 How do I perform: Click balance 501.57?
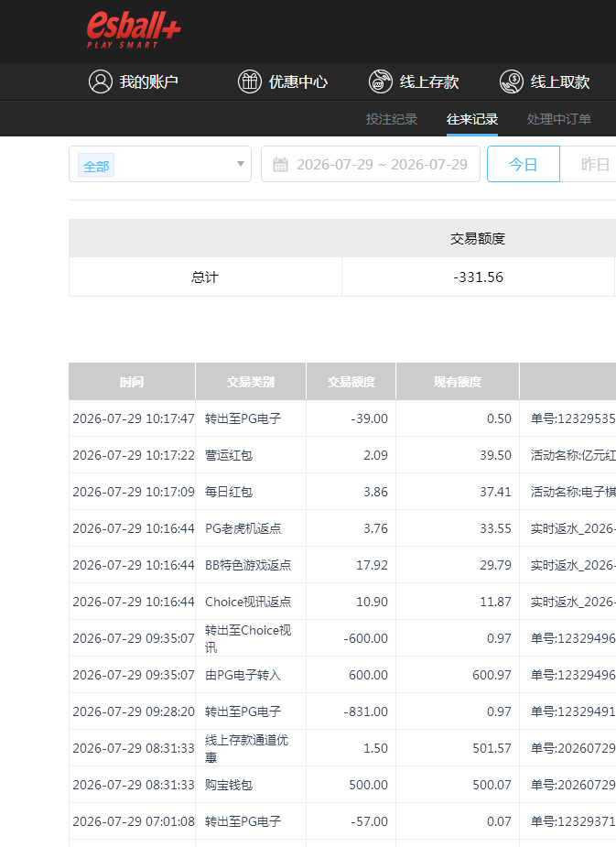[492, 748]
